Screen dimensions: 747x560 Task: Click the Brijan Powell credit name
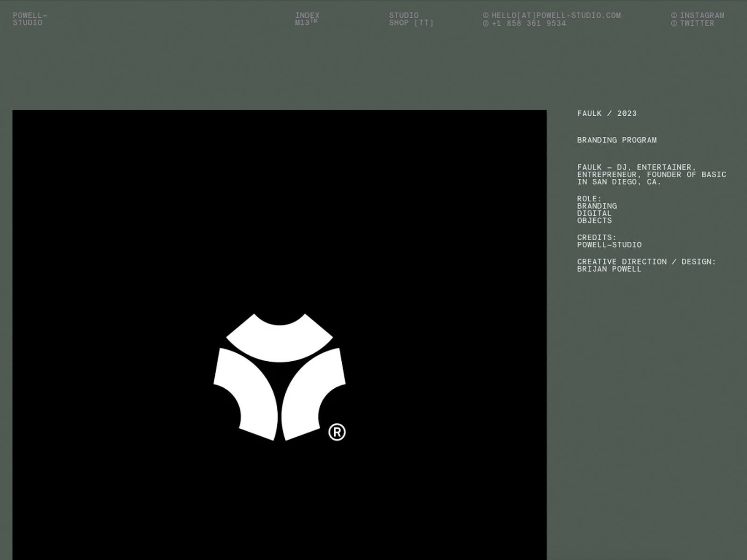point(609,269)
